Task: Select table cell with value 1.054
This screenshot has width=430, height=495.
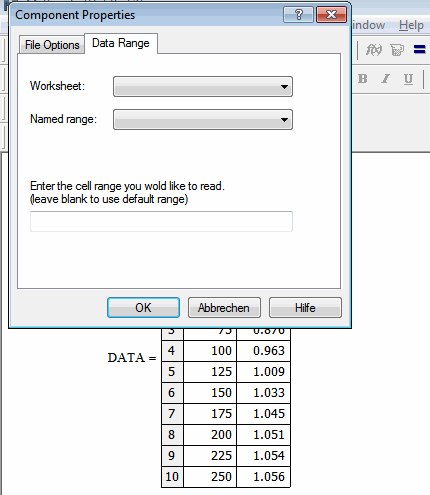Action: [x=263, y=456]
